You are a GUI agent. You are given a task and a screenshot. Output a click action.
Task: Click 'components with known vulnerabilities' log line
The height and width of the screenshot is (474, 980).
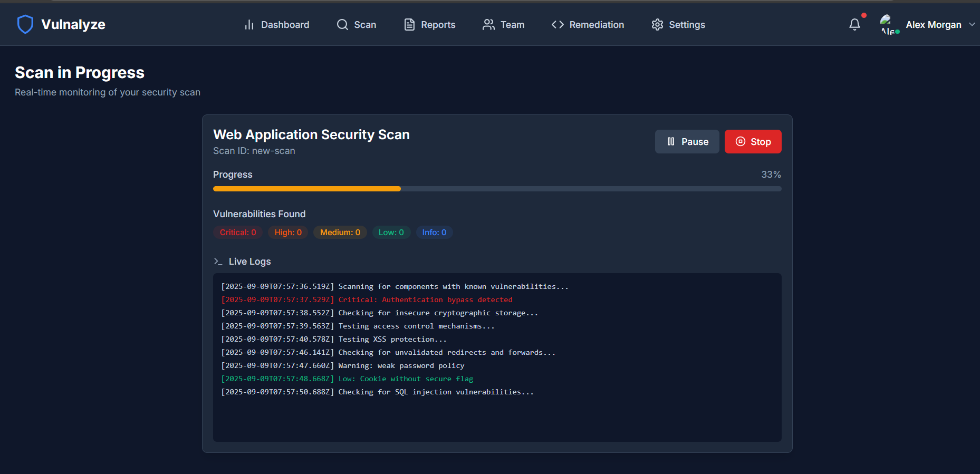coord(395,286)
